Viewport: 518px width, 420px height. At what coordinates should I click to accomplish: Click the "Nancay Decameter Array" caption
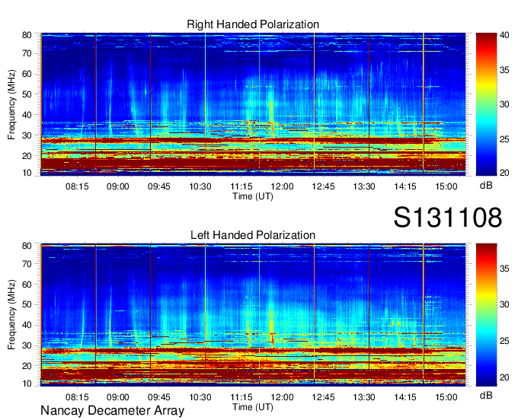tap(112, 411)
